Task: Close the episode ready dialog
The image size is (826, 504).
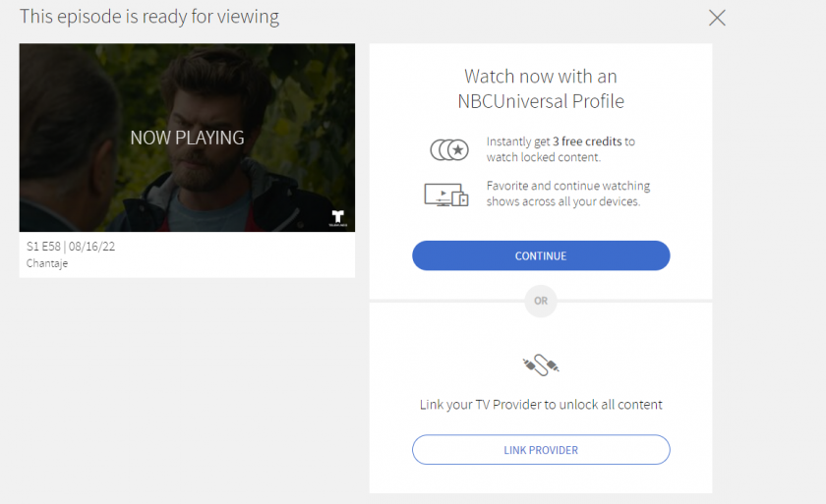Action: click(717, 18)
